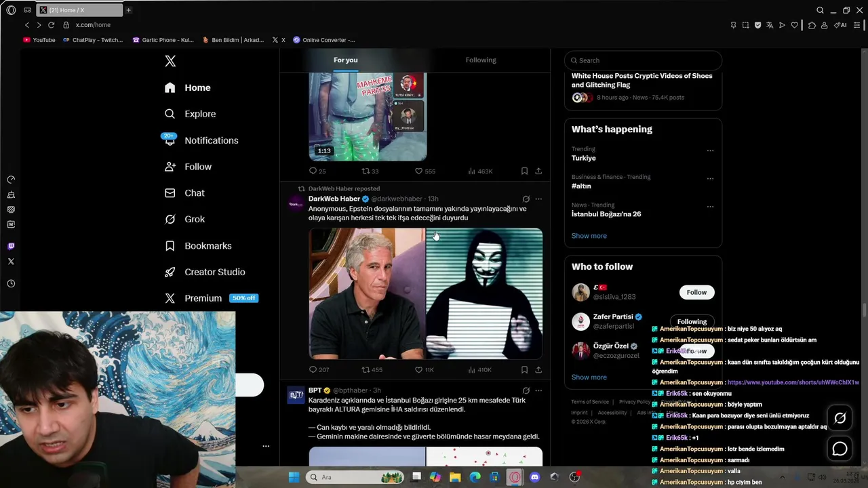The height and width of the screenshot is (488, 868).
Task: Open the Windows Start menu
Action: point(294,477)
